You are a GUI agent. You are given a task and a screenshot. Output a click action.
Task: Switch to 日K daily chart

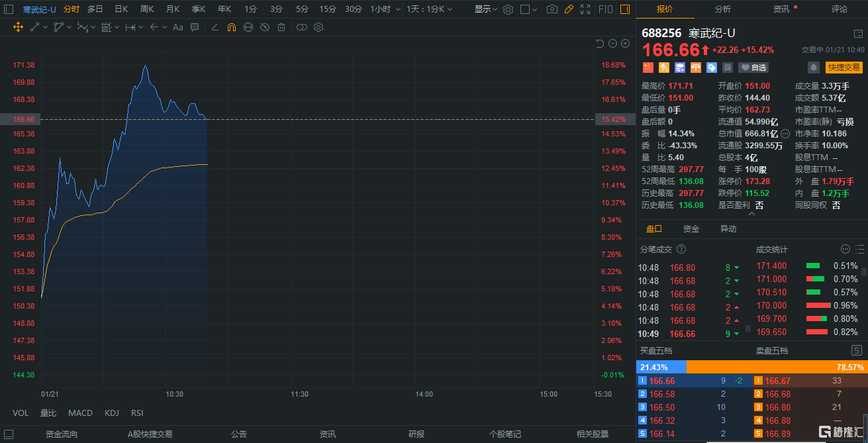pyautogui.click(x=121, y=9)
